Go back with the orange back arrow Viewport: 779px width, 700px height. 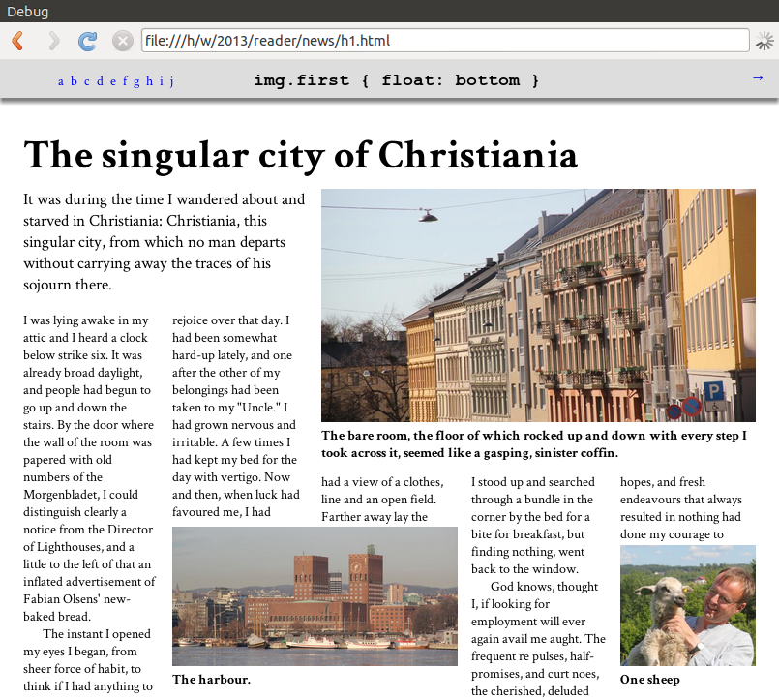tap(17, 41)
